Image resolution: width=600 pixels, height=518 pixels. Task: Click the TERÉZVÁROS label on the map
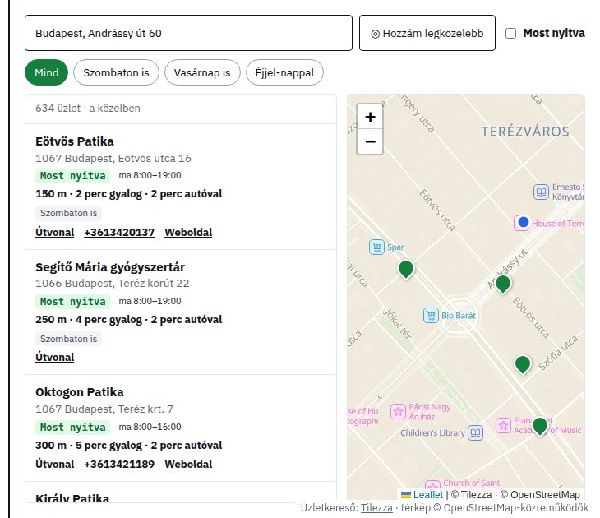(x=525, y=132)
